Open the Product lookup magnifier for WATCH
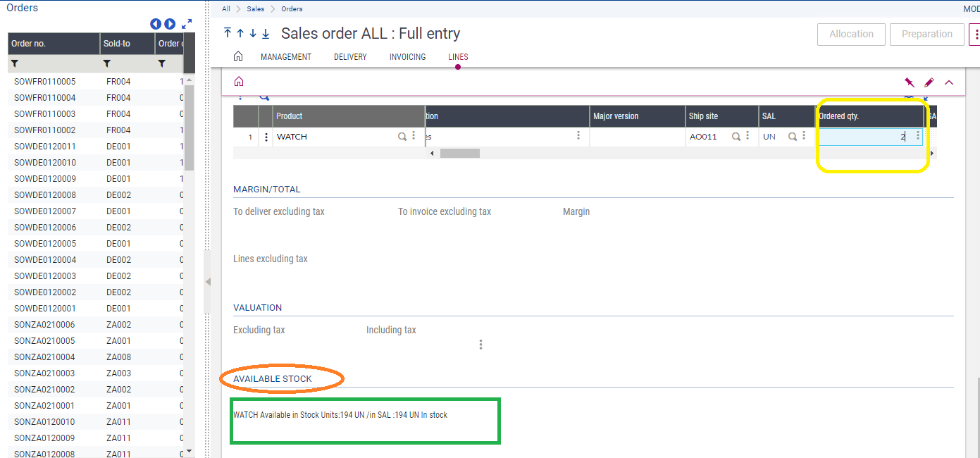Viewport: 980px width, 458px height. pyautogui.click(x=402, y=136)
